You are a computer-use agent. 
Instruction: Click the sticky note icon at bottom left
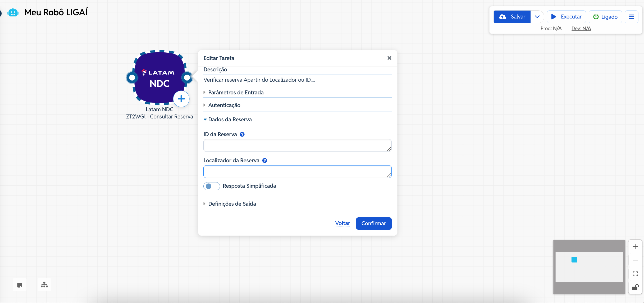(x=20, y=285)
